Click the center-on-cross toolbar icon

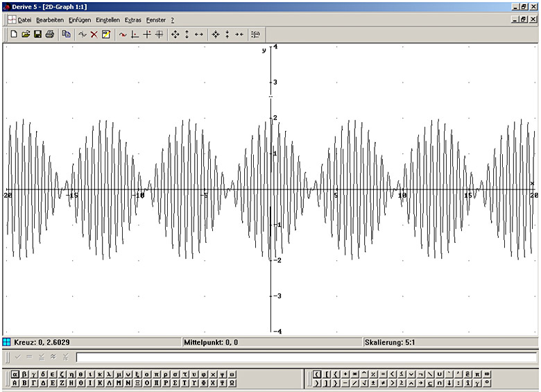point(147,34)
